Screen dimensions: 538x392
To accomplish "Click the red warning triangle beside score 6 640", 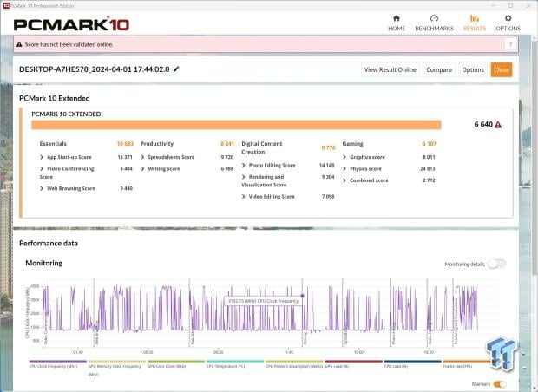I will (x=498, y=125).
